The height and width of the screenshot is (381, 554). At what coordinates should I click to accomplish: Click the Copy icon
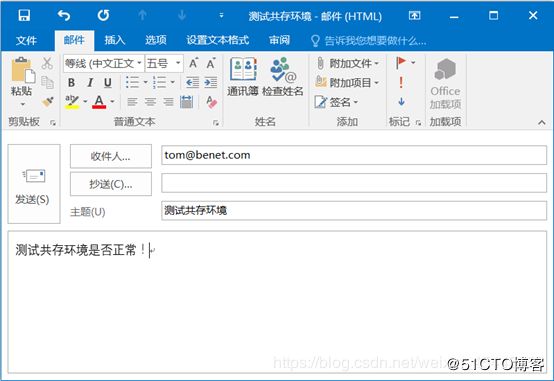[47, 82]
